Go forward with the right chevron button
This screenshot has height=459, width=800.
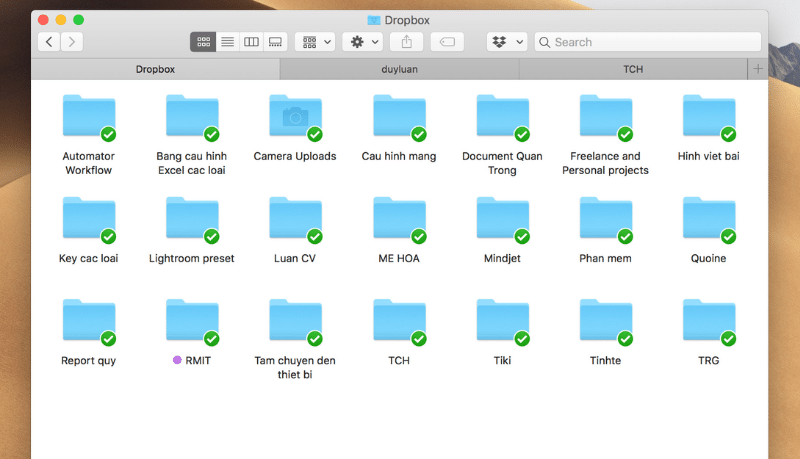(x=72, y=42)
